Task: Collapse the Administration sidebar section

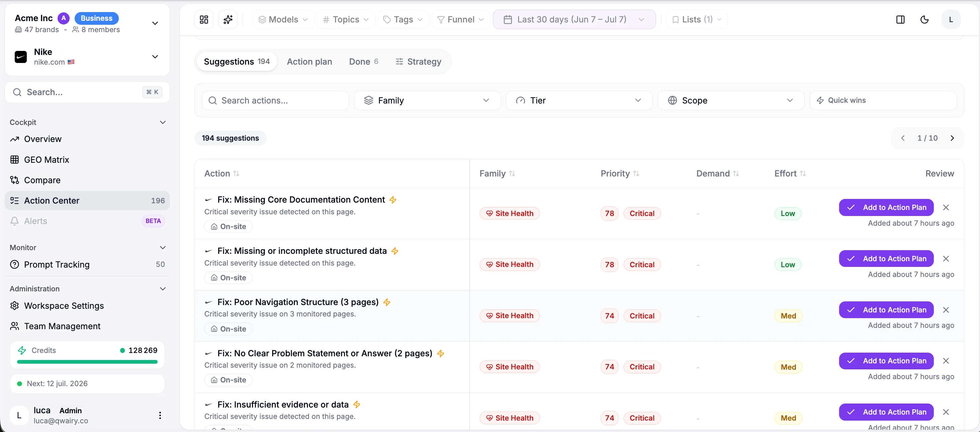Action: [163, 289]
